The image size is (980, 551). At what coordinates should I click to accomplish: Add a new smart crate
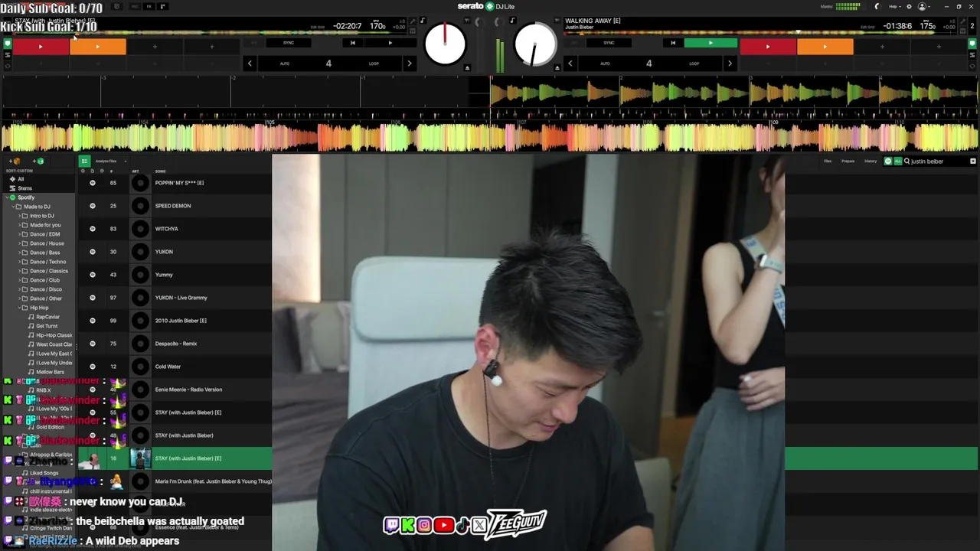tap(38, 161)
